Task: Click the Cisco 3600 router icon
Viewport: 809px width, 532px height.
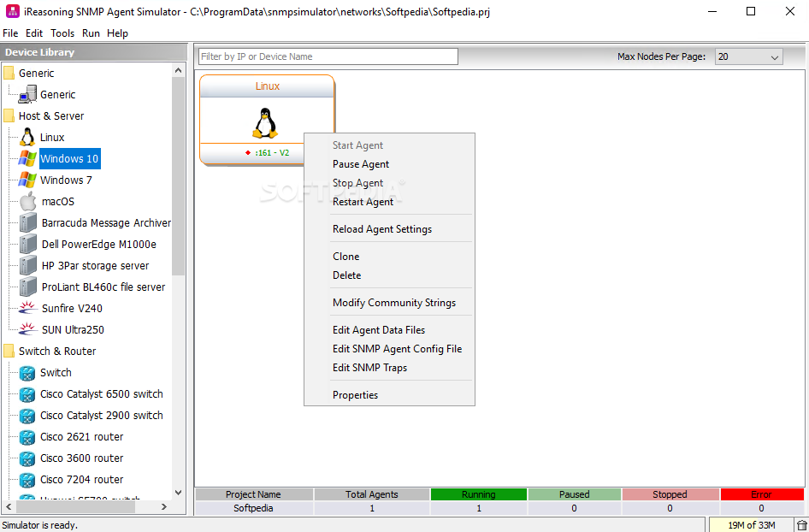Action: pos(27,458)
